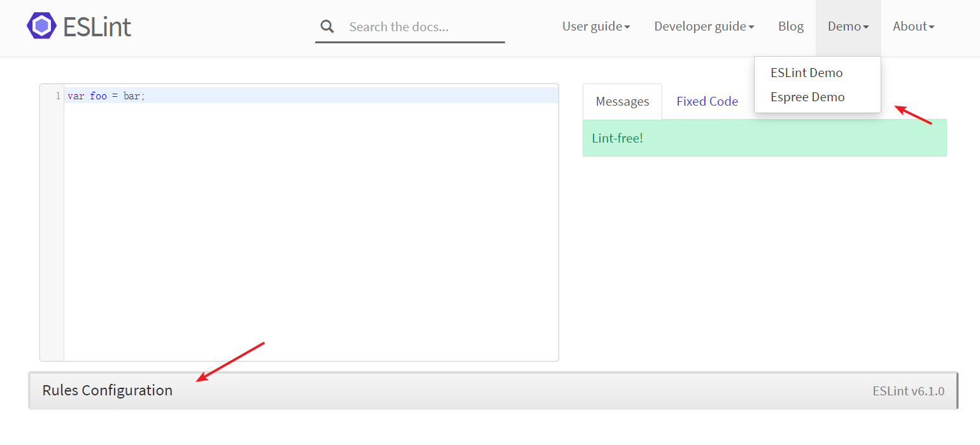Open the About dropdown menu
The height and width of the screenshot is (445, 980).
coord(913,27)
